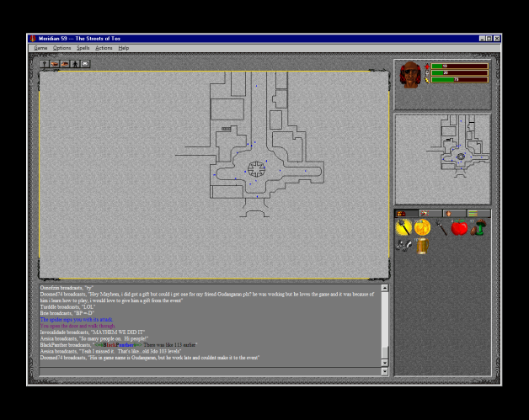Click the minimap panel
The height and width of the screenshot is (420, 529).
point(442,159)
